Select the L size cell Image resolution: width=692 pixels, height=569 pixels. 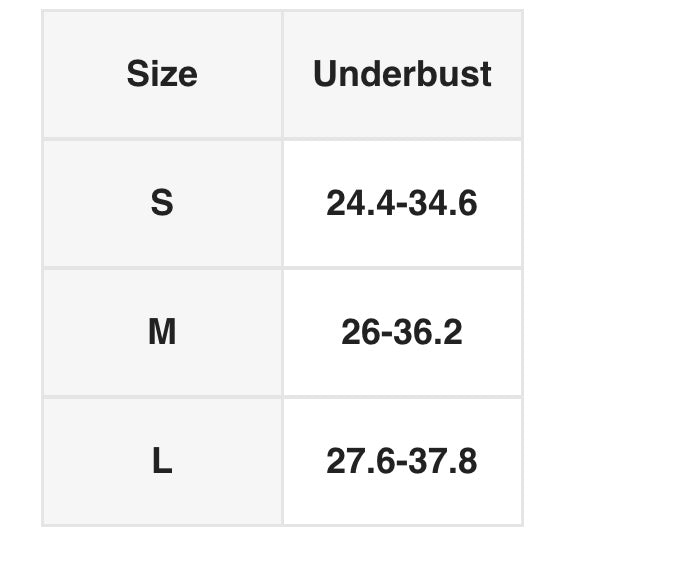pos(162,461)
